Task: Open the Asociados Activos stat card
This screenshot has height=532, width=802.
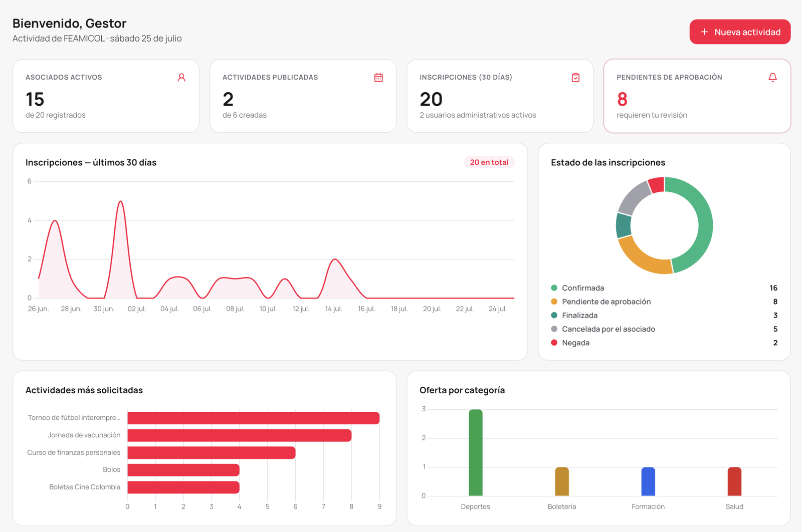Action: [x=106, y=96]
